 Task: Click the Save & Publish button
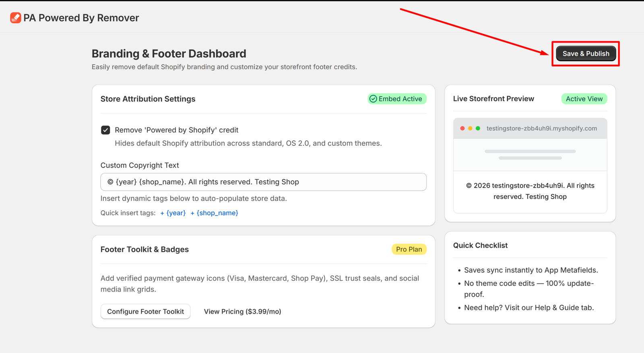click(x=586, y=53)
